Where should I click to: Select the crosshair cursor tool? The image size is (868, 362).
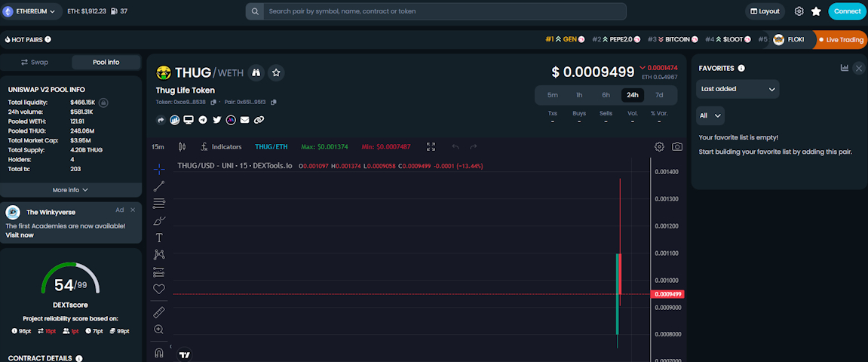159,170
